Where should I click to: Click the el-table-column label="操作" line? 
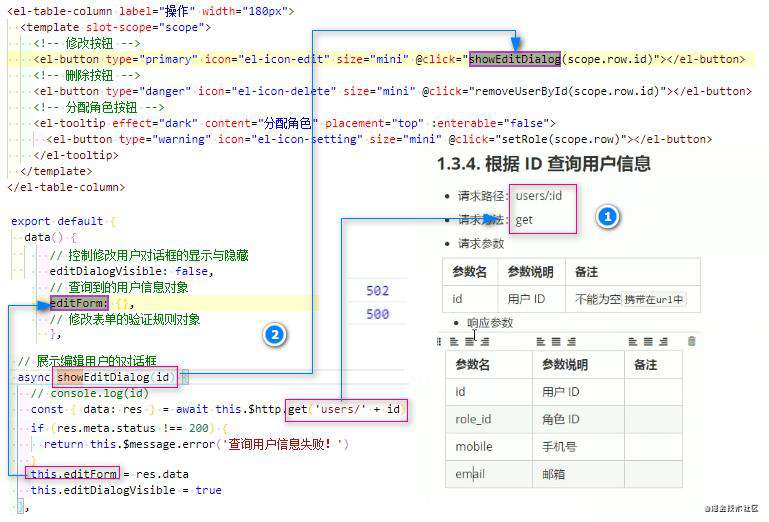(x=151, y=11)
